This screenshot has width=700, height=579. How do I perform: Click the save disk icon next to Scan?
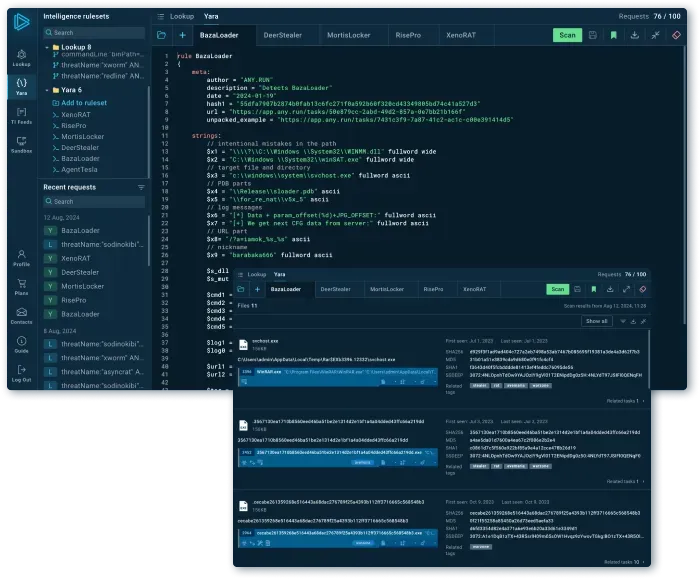pos(593,35)
